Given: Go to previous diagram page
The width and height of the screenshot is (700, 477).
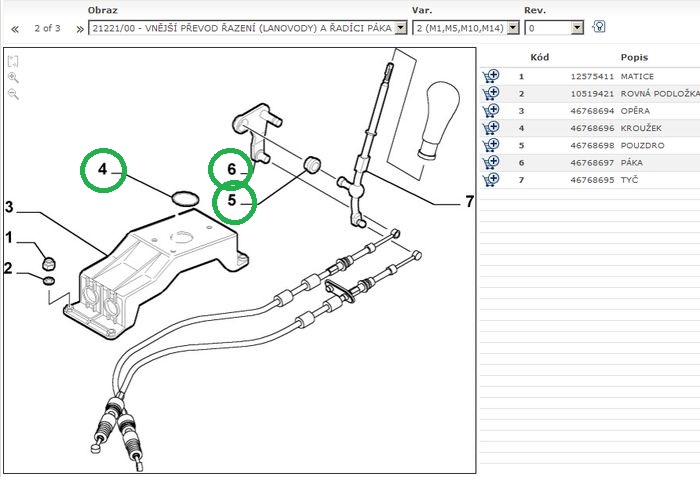Looking at the screenshot, I should pos(15,29).
